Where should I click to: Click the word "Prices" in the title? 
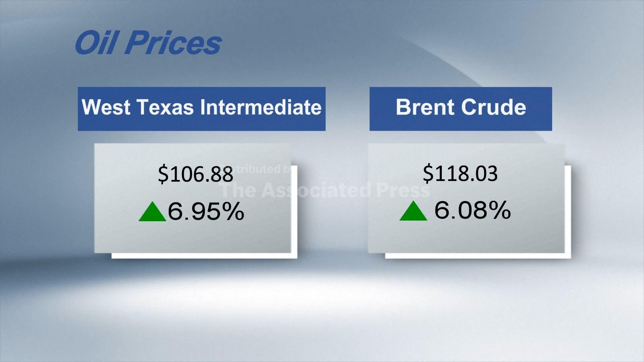click(174, 43)
